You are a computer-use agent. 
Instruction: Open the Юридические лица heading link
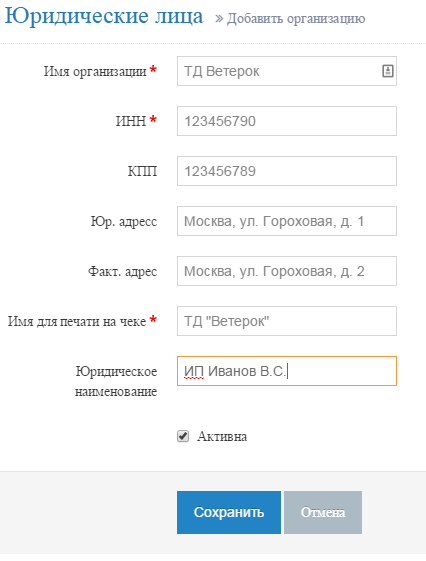104,16
